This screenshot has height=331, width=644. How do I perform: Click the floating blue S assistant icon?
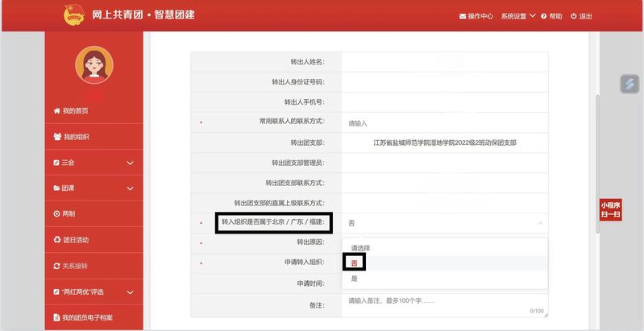629,84
